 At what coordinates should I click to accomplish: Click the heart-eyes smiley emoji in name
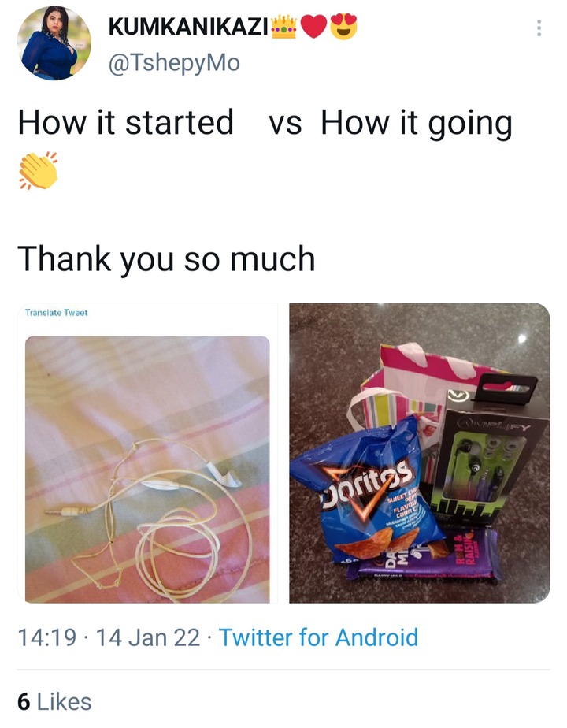click(x=344, y=27)
